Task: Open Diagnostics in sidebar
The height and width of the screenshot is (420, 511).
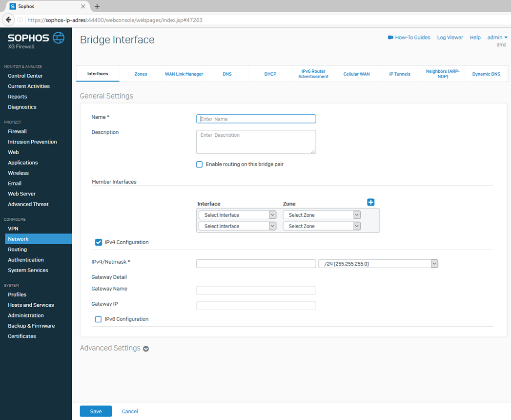Action: tap(22, 107)
